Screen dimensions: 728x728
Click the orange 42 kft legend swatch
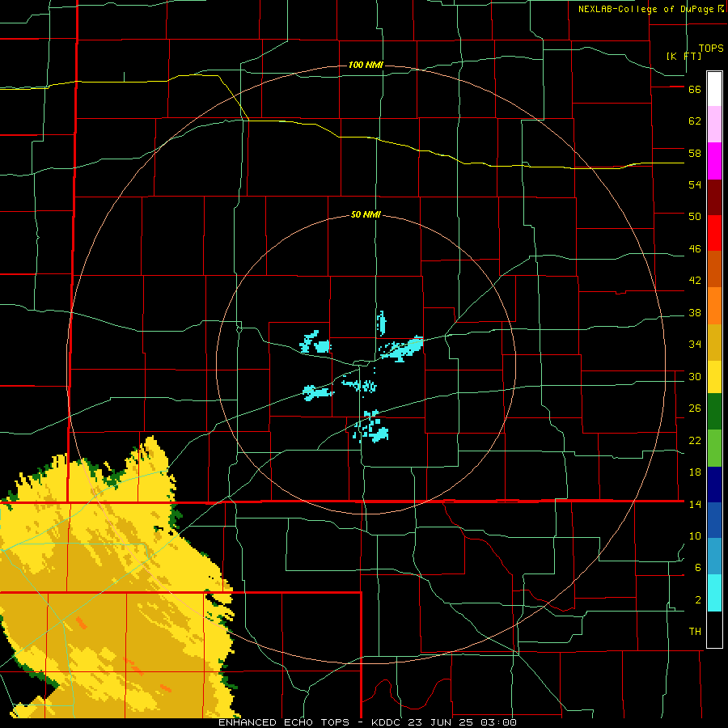click(x=714, y=306)
